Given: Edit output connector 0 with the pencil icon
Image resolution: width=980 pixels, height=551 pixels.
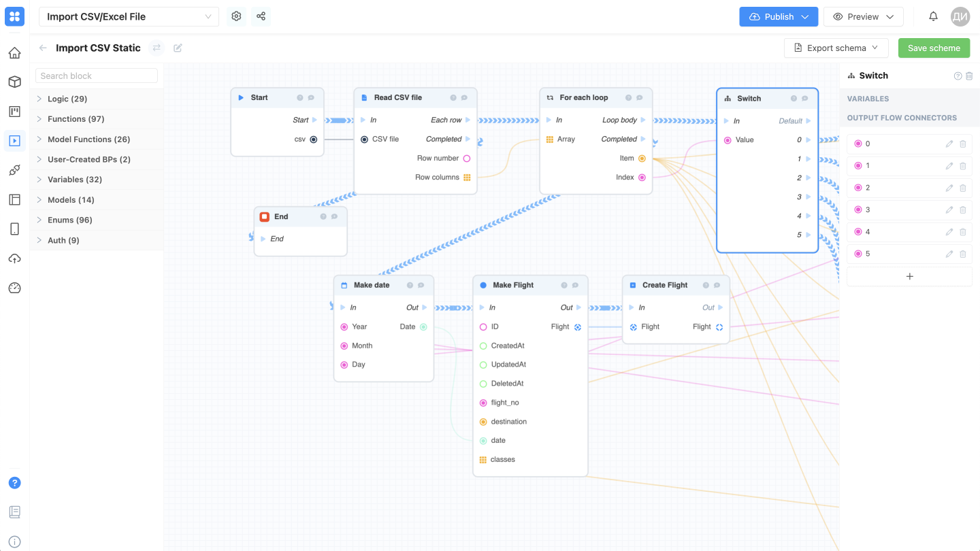Looking at the screenshot, I should click(x=949, y=144).
